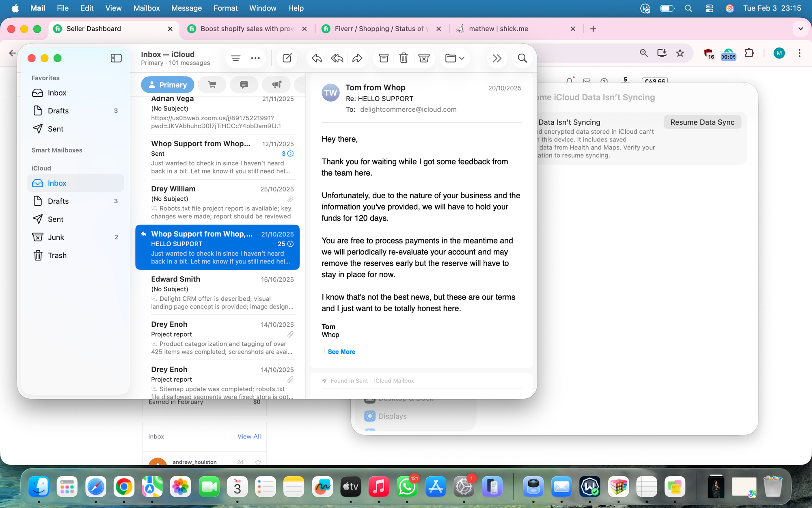Toggle the message filter icon
This screenshot has height=508, width=812.
(x=236, y=58)
